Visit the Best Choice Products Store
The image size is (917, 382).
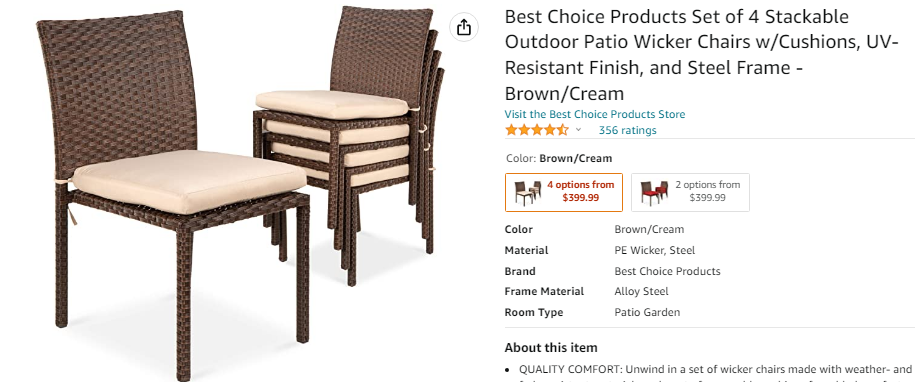coord(595,114)
